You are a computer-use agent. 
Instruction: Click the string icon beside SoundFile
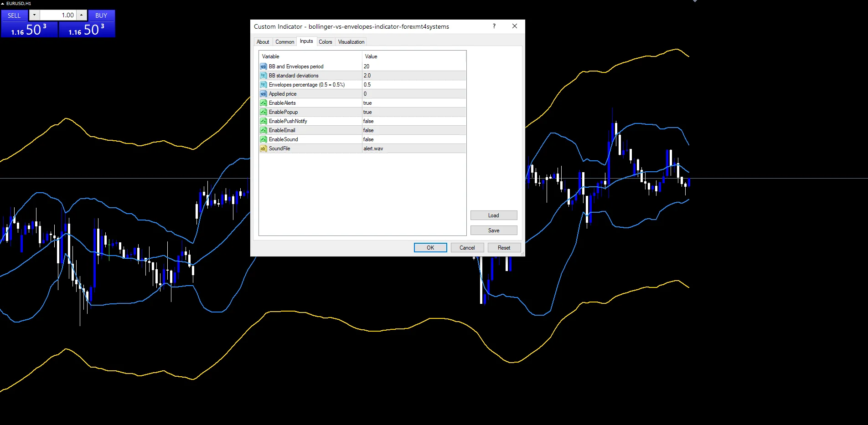tap(263, 148)
